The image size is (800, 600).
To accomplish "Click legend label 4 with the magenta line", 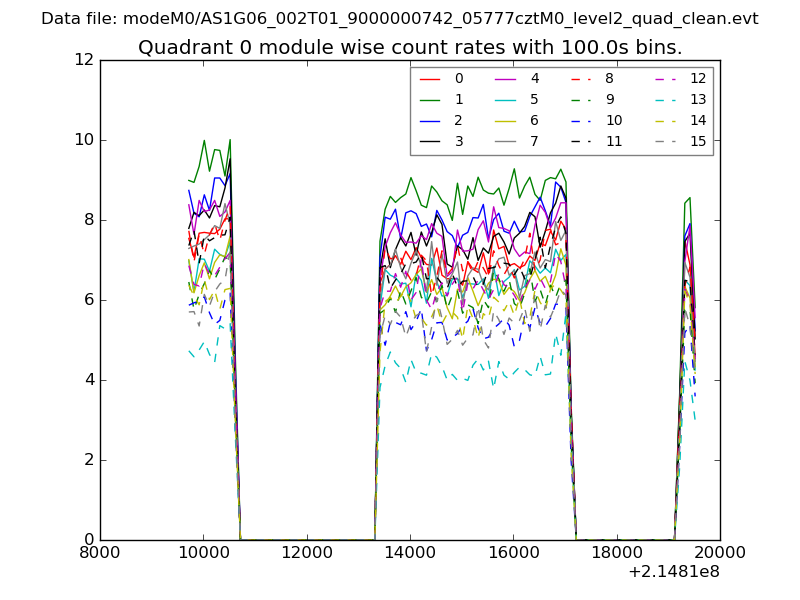I will pos(534,79).
